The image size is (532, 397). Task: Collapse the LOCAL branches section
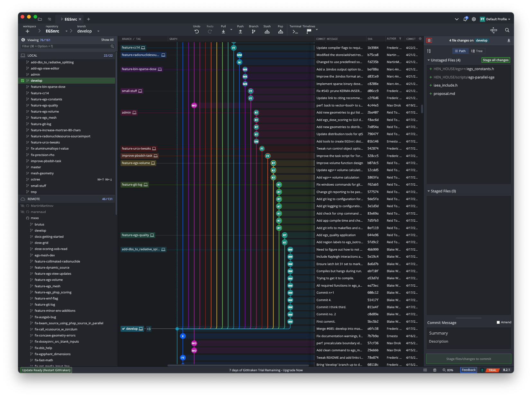pos(67,56)
